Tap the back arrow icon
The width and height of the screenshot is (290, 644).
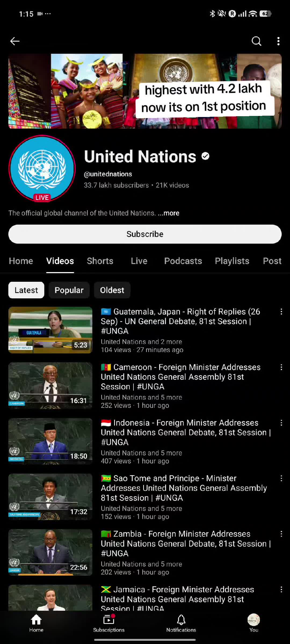[x=15, y=41]
